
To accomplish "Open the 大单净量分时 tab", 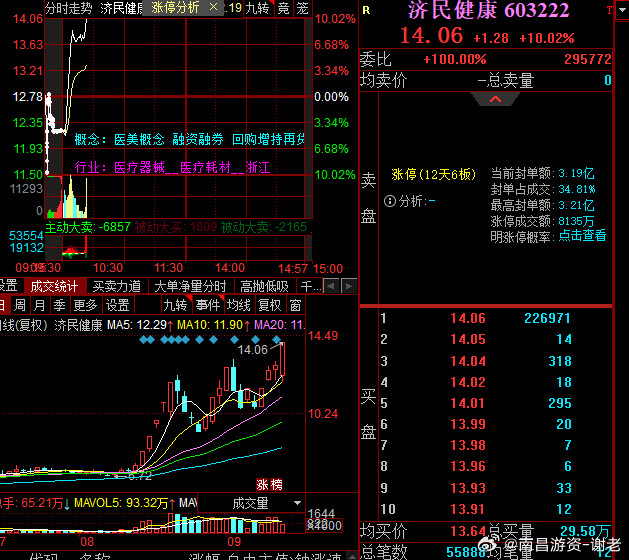I will [191, 286].
